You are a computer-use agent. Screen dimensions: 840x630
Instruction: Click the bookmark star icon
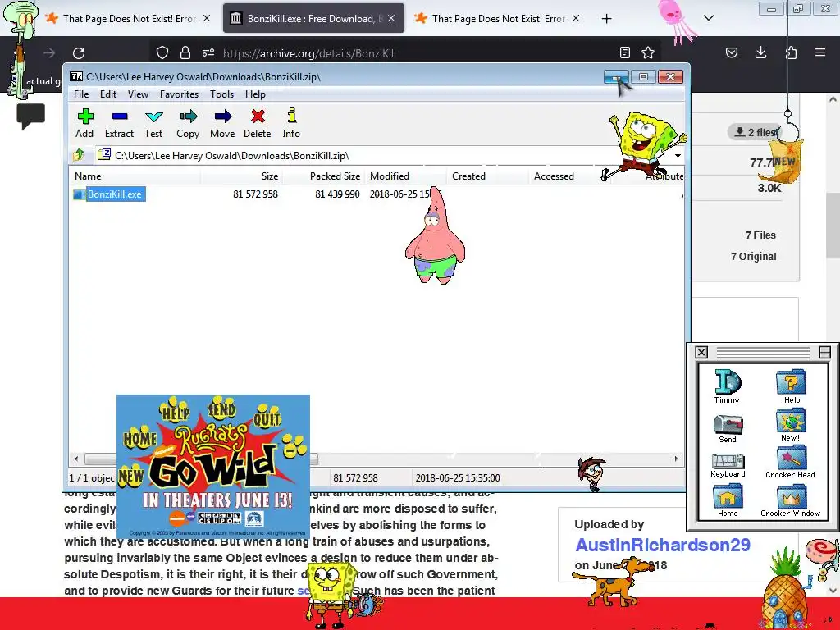(x=648, y=52)
